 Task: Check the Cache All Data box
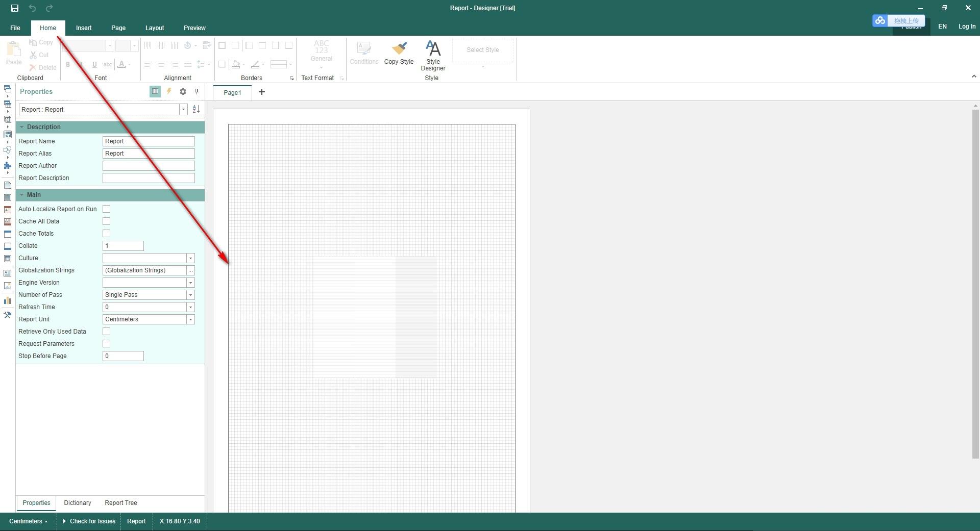(x=107, y=221)
